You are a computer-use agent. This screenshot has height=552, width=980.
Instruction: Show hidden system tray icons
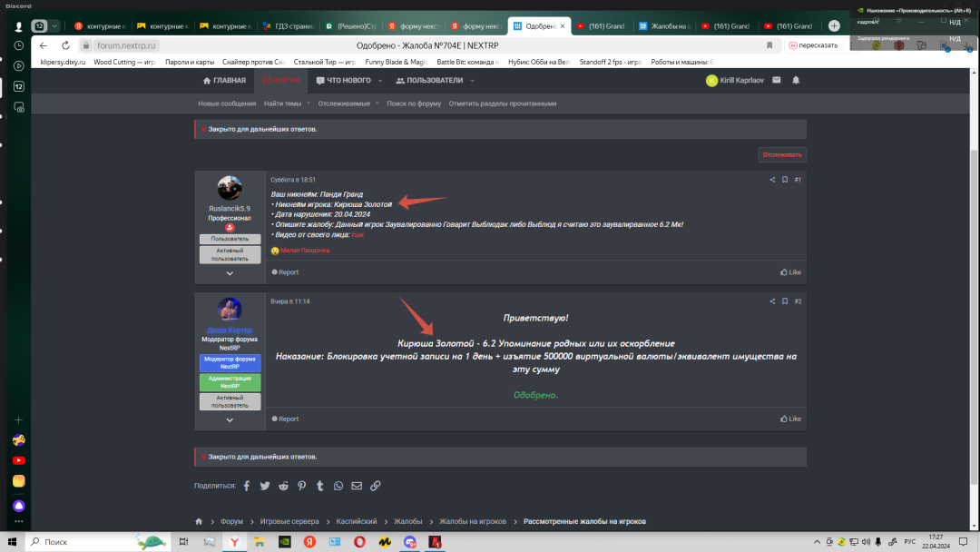[x=817, y=542]
